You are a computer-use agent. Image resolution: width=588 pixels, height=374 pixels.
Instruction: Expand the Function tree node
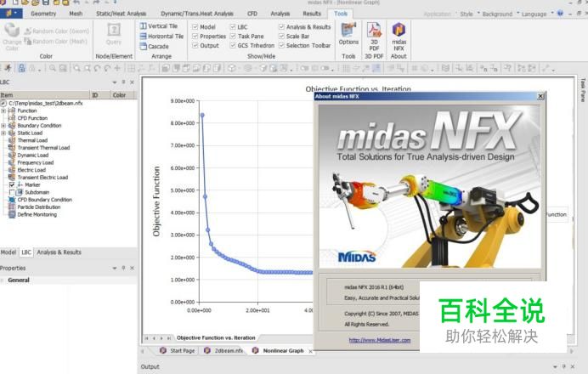[3, 110]
